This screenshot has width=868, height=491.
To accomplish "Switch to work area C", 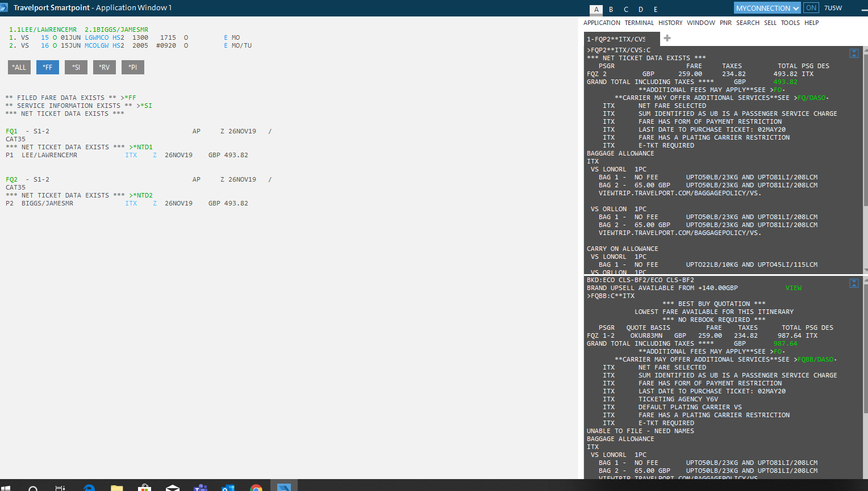I will coord(626,9).
